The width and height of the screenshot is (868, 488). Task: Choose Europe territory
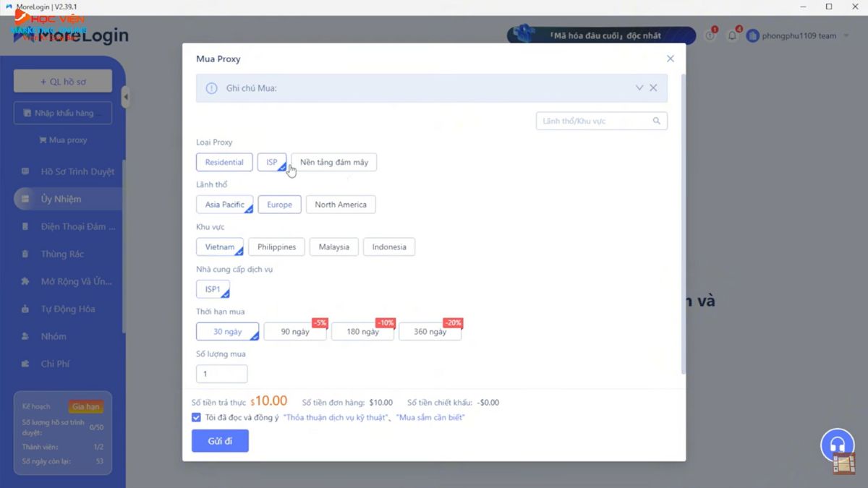[279, 205]
